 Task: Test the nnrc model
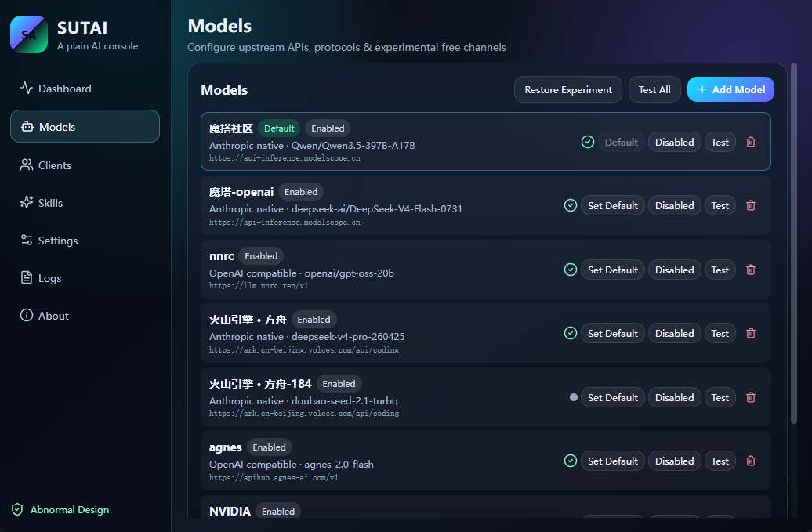[x=720, y=270]
